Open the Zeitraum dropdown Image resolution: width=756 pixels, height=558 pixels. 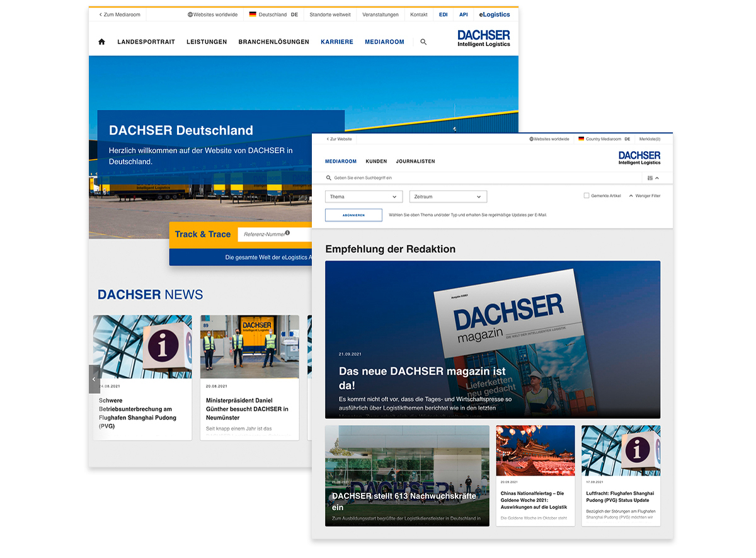point(448,197)
